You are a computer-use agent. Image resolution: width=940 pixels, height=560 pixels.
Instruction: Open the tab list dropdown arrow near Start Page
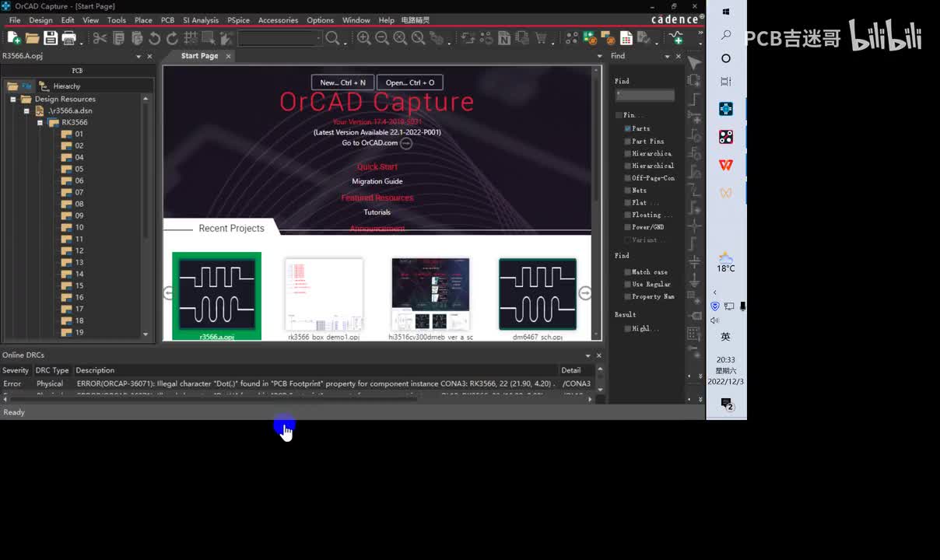click(599, 56)
